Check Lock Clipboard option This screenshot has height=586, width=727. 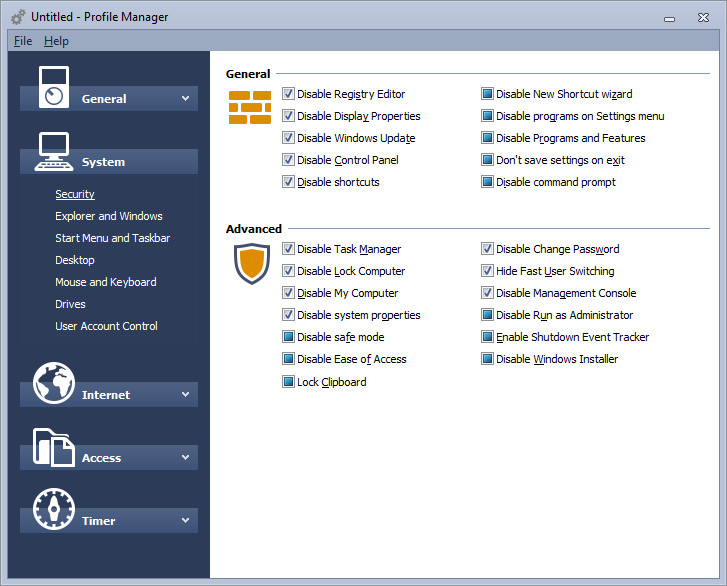(x=288, y=382)
